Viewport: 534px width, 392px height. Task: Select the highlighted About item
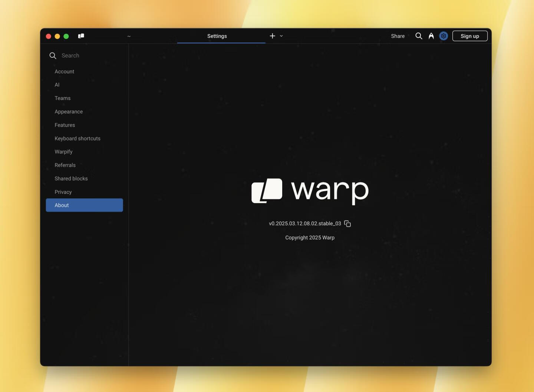click(x=85, y=205)
